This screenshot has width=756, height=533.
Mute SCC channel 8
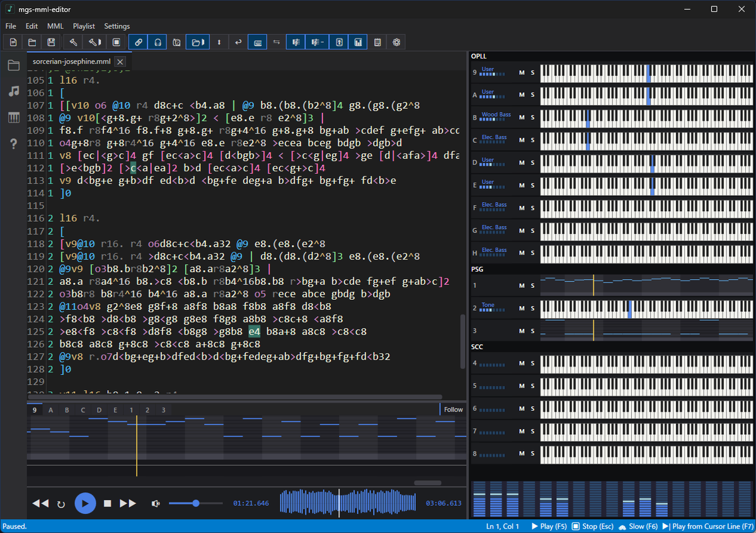point(522,454)
